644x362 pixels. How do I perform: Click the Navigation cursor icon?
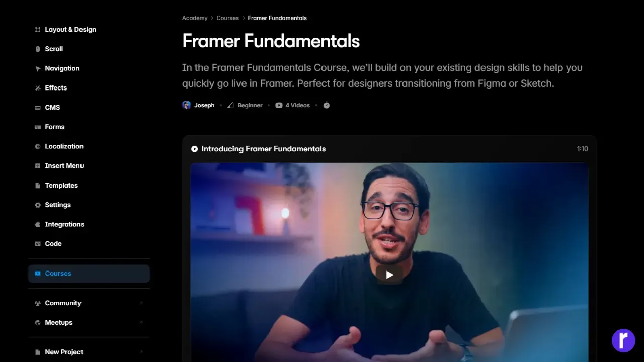click(x=38, y=69)
